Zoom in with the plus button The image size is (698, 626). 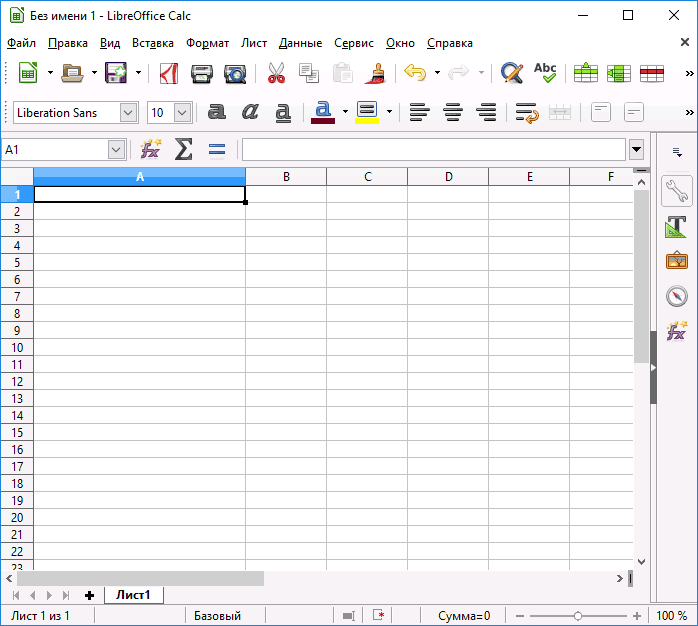637,616
